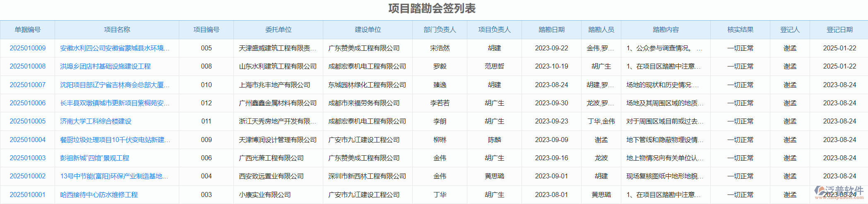The image size is (868, 204).
Task: Sort by 项目名称 column header
Action: point(117,30)
